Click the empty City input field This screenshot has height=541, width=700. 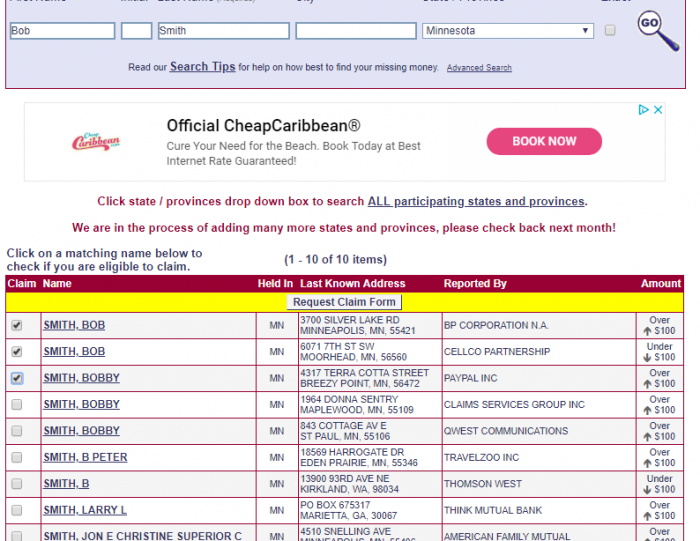coord(356,31)
